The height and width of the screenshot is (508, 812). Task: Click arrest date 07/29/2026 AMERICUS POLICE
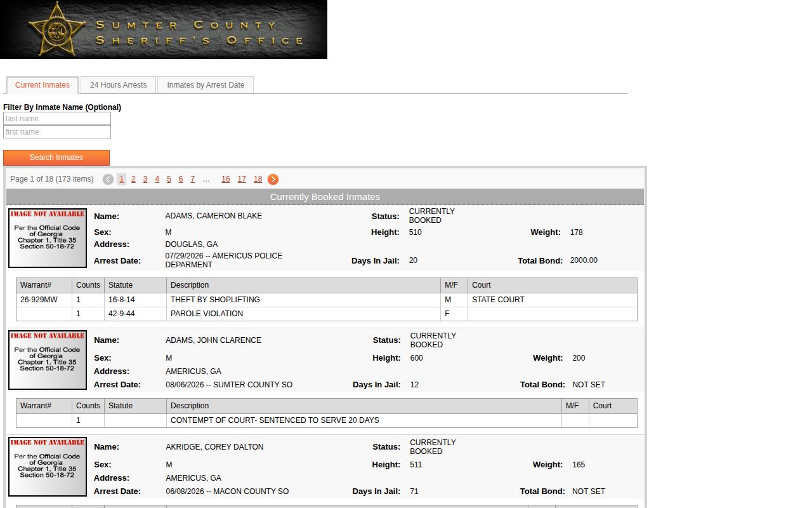coord(224,260)
